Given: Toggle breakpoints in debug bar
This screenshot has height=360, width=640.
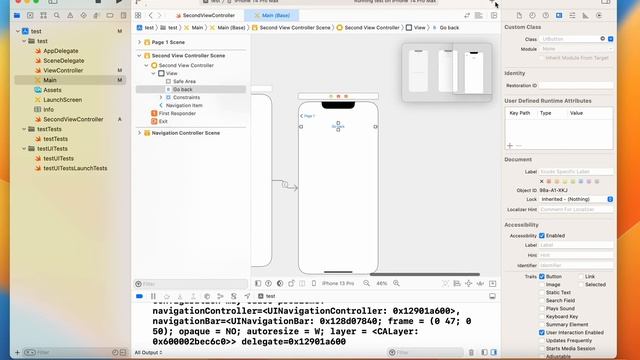Looking at the screenshot, I should pyautogui.click(x=139, y=296).
